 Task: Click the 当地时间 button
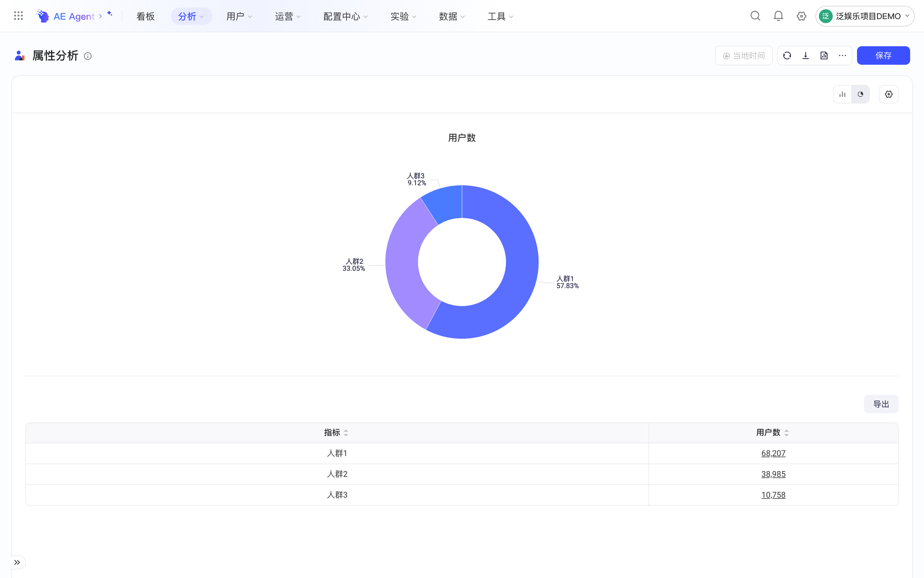click(x=744, y=56)
